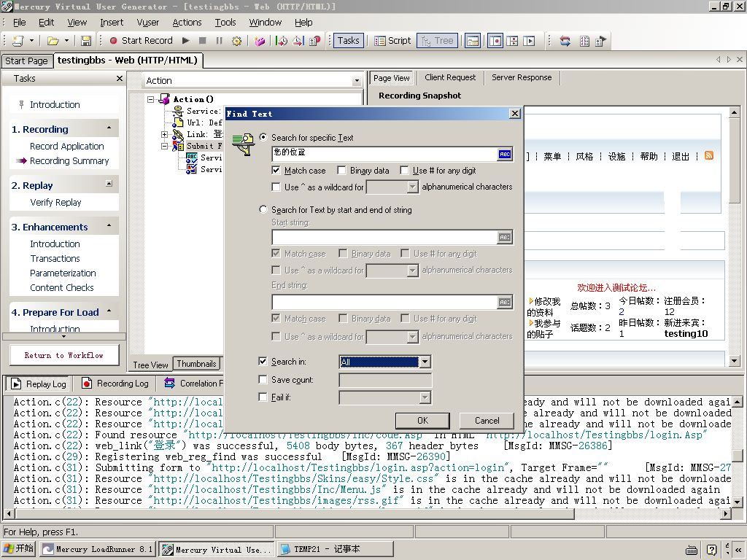The height and width of the screenshot is (560, 747).
Task: Open the Recording Log tab
Action: click(115, 384)
